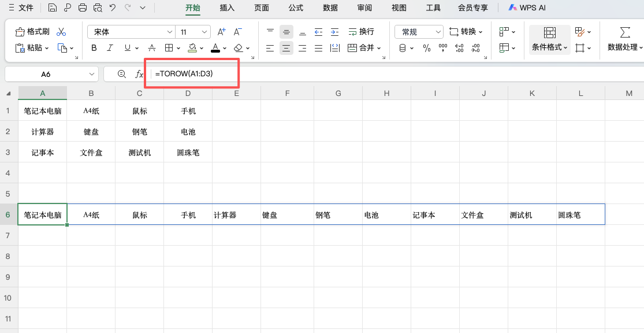The width and height of the screenshot is (644, 333).
Task: Increase decimal places
Action: (x=459, y=48)
